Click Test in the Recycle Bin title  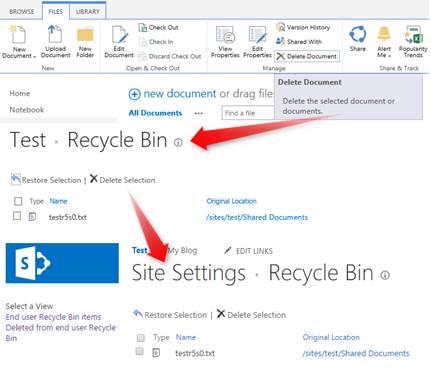coord(28,140)
